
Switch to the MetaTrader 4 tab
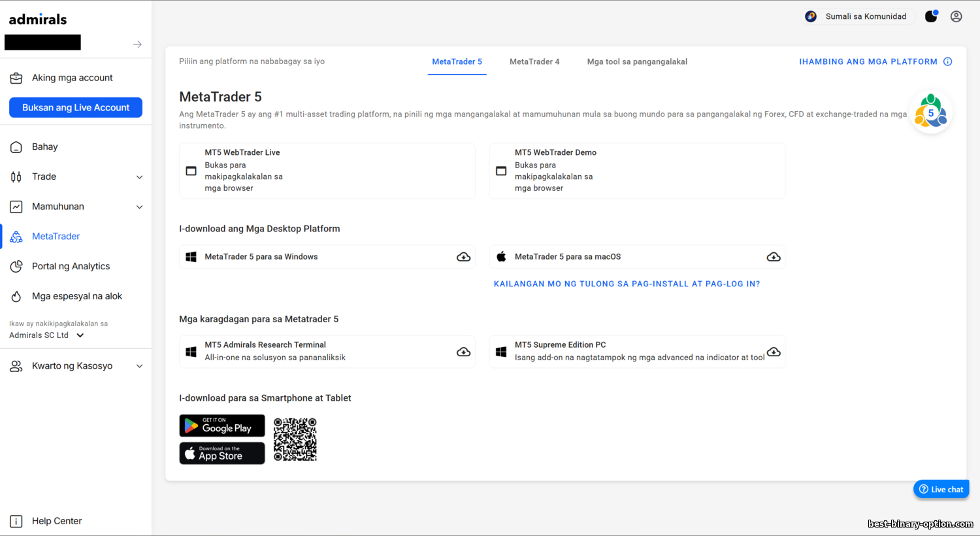pyautogui.click(x=534, y=61)
